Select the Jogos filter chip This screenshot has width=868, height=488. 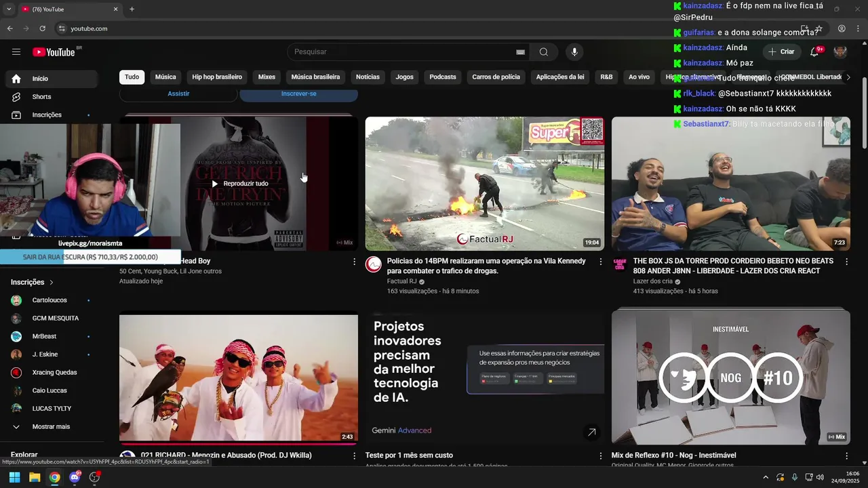[405, 77]
